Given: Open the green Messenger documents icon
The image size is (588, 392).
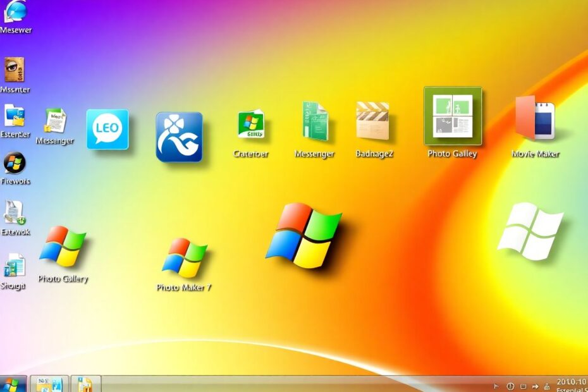Looking at the screenshot, I should coord(315,121).
